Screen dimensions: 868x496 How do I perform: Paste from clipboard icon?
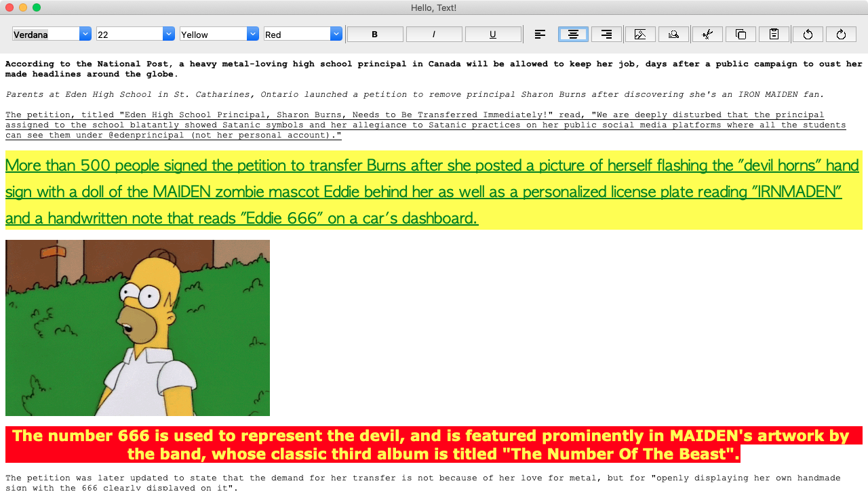click(774, 35)
